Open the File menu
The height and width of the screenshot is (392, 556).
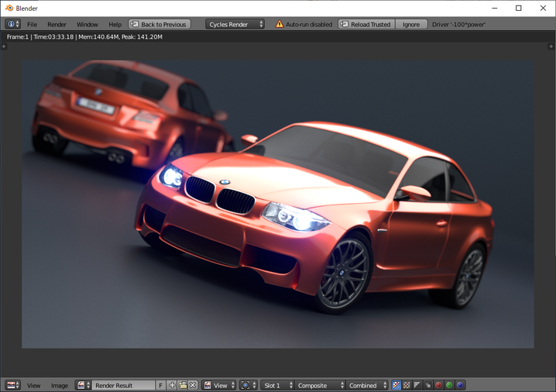pyautogui.click(x=32, y=25)
